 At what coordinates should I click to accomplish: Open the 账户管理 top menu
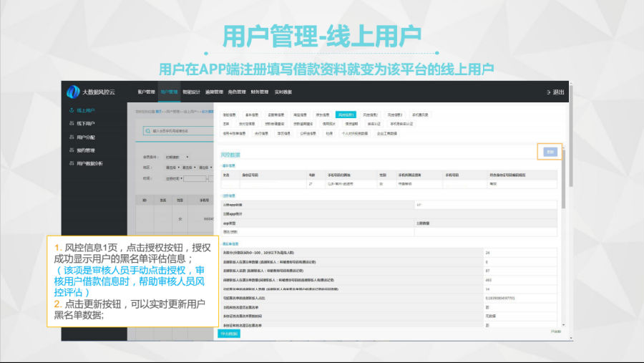[146, 92]
